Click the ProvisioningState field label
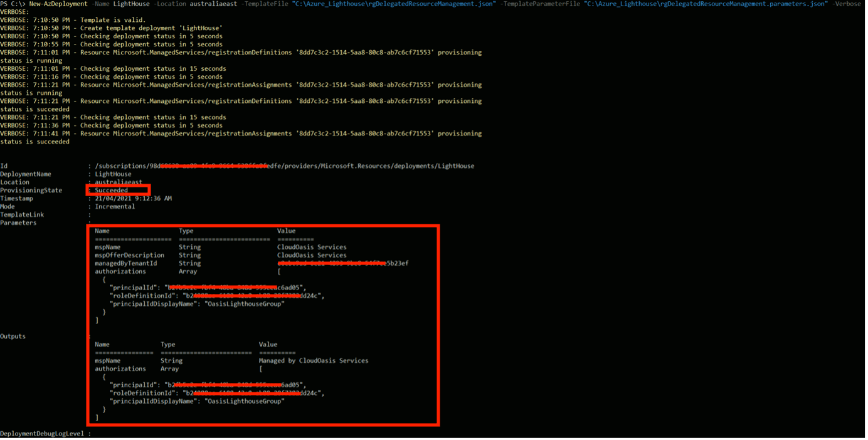This screenshot has height=440, width=868. [31, 191]
